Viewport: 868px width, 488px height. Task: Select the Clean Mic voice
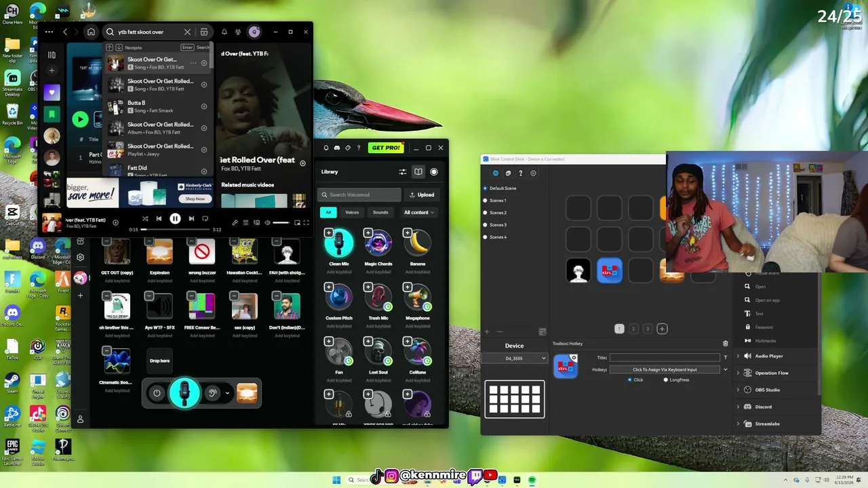[339, 243]
